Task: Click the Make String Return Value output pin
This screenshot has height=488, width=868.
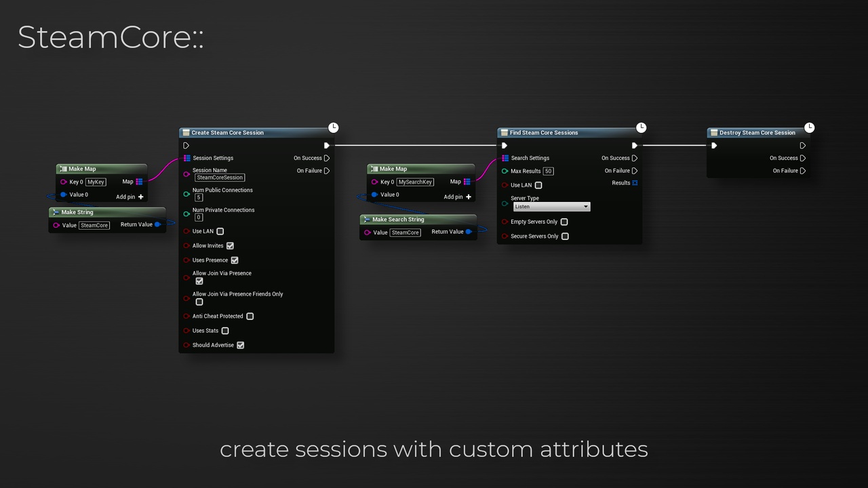Action: pos(157,224)
